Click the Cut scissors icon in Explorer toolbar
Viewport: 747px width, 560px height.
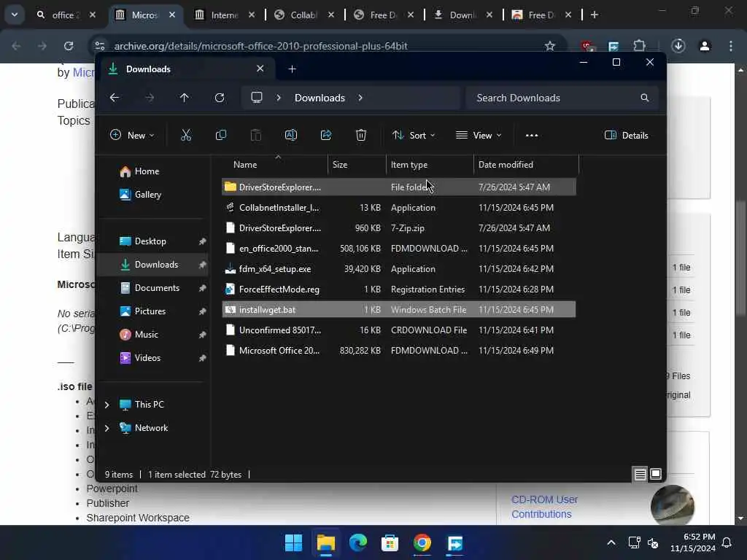click(186, 135)
